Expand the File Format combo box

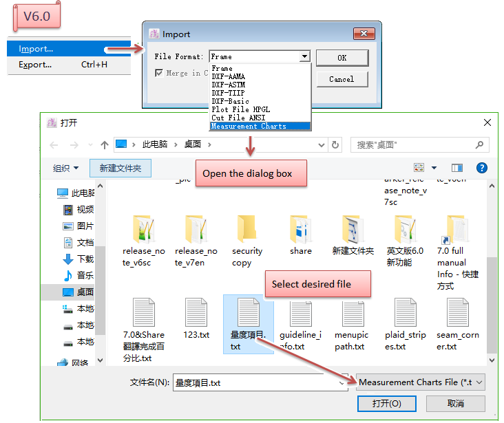tap(304, 57)
